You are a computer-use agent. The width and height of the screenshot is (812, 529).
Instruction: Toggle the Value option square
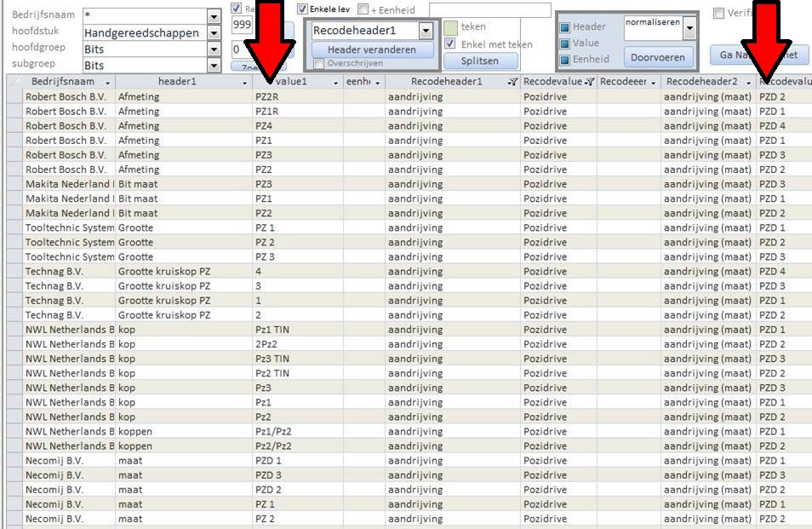tap(564, 43)
